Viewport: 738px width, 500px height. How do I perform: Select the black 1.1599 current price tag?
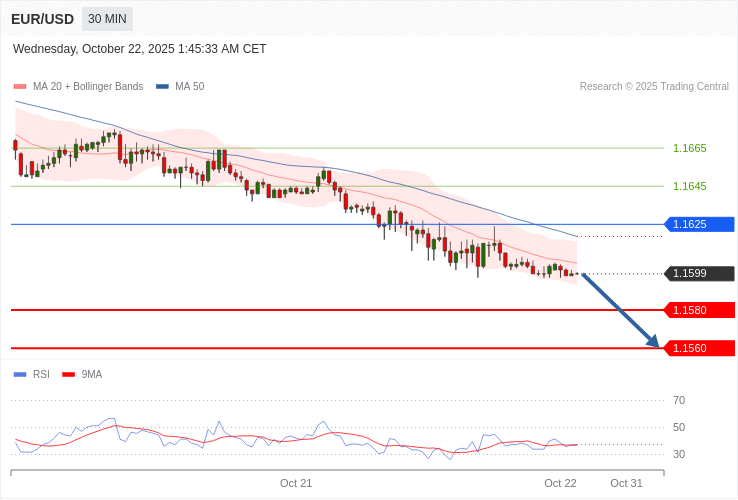699,273
